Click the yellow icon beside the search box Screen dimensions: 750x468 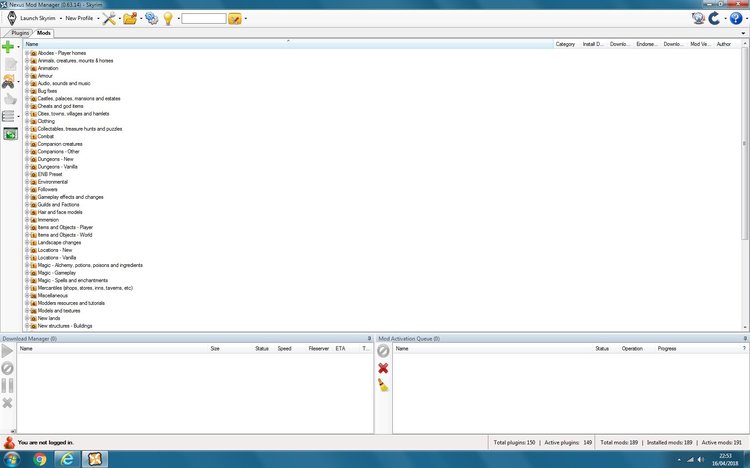(235, 19)
